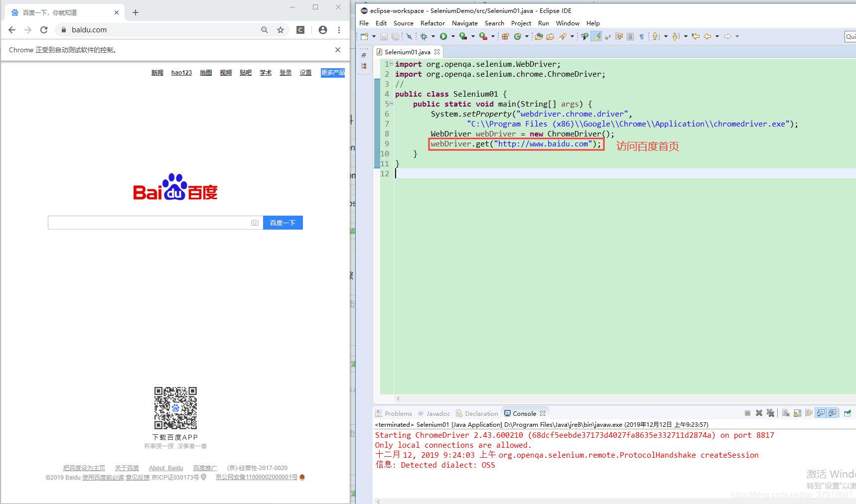
Task: Click the hao123 link on Baidu
Action: [181, 73]
